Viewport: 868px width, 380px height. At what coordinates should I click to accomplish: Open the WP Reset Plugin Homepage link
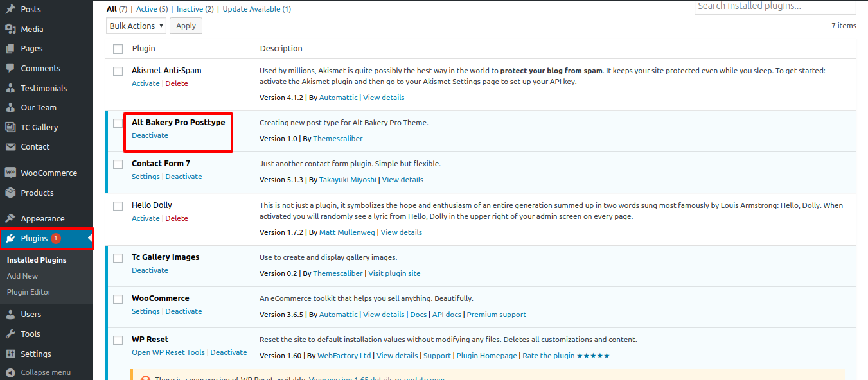(486, 356)
